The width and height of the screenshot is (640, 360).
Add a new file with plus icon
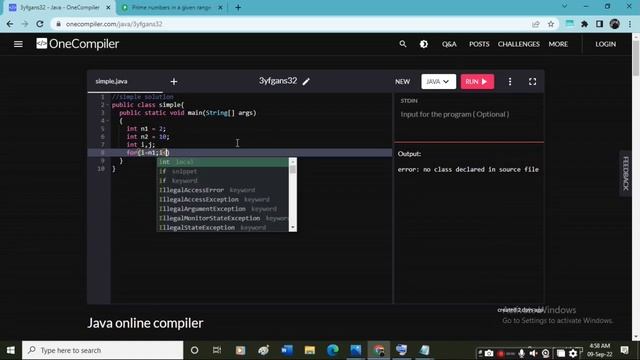[174, 82]
